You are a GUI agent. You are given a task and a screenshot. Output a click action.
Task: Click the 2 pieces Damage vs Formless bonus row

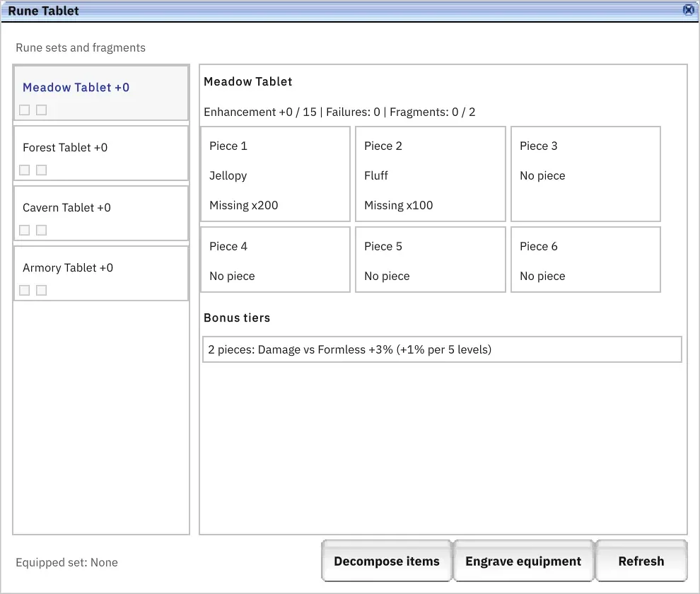tap(442, 349)
